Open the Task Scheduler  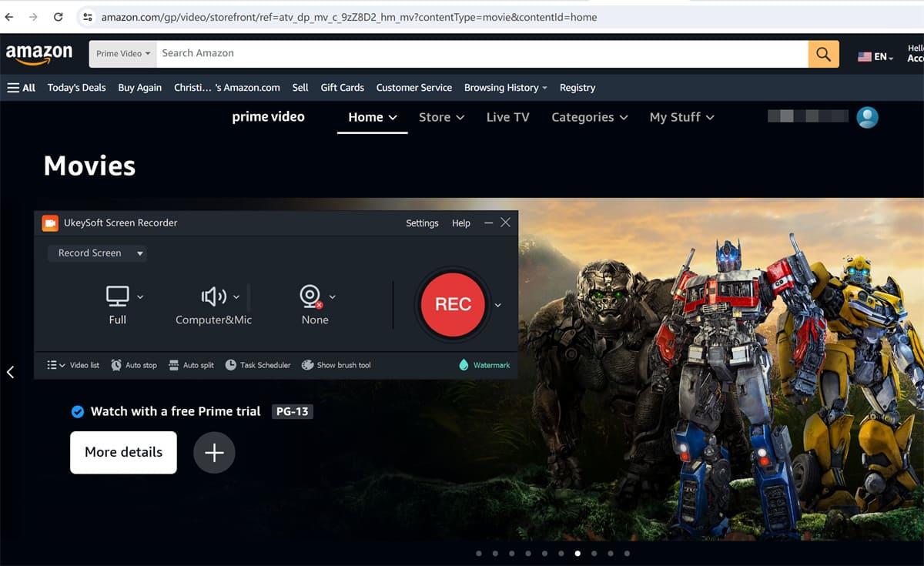click(258, 365)
